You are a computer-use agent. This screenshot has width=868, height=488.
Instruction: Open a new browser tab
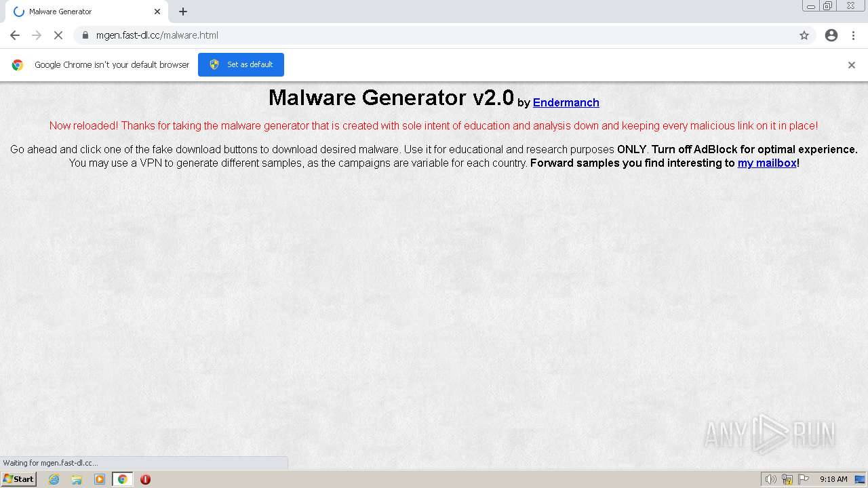[183, 12]
